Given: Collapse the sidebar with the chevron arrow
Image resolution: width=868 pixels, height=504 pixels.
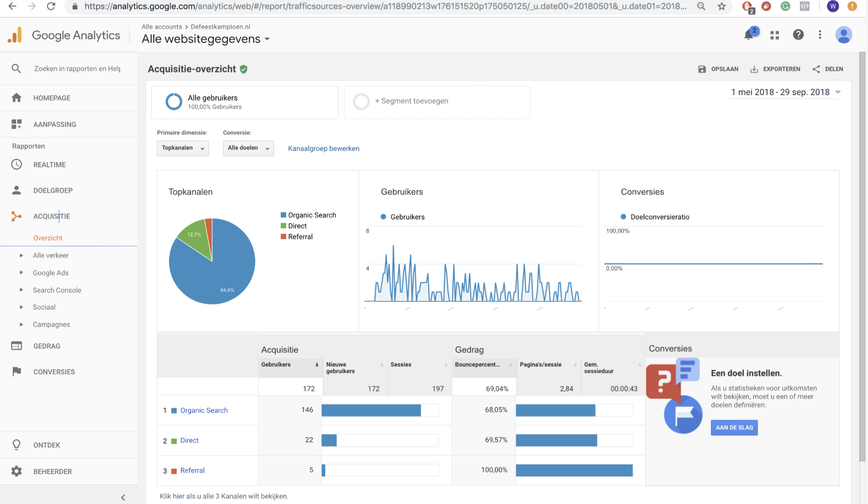Looking at the screenshot, I should (123, 498).
